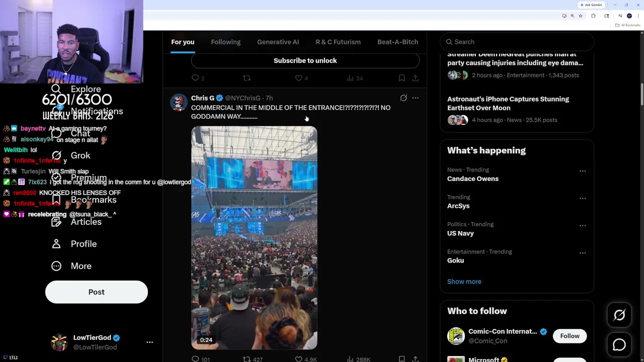Open browser media controls icon
The image size is (644, 362).
[620, 16]
